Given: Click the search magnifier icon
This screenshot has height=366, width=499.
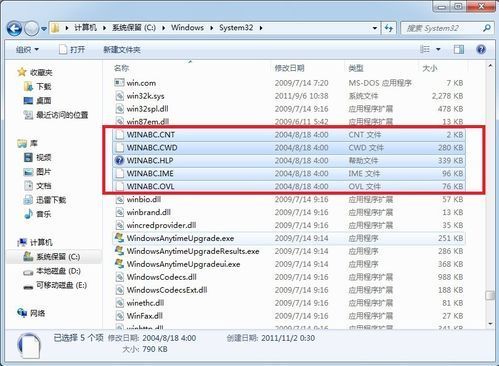Looking at the screenshot, I should click(487, 28).
